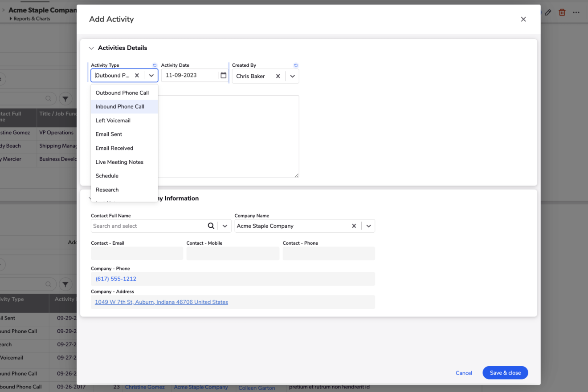Viewport: 588px width, 392px height.
Task: Open the Contact Full Name dropdown arrow
Action: coord(225,226)
